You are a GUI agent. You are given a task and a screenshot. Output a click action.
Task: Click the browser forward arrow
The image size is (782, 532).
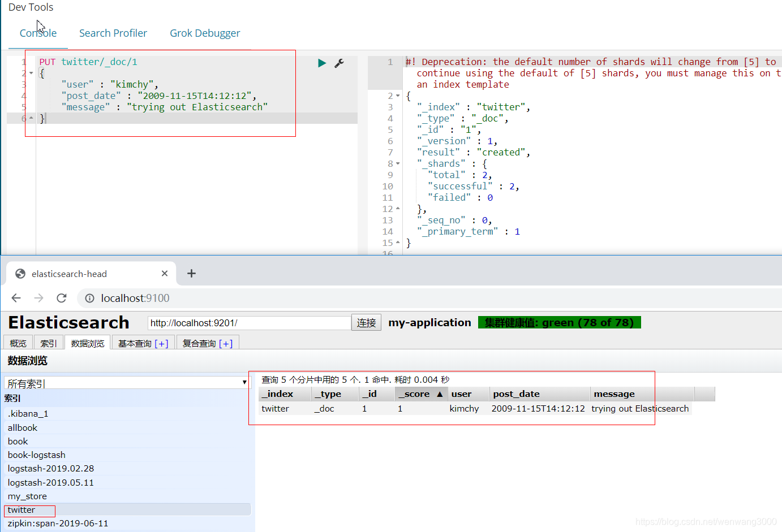(38, 298)
